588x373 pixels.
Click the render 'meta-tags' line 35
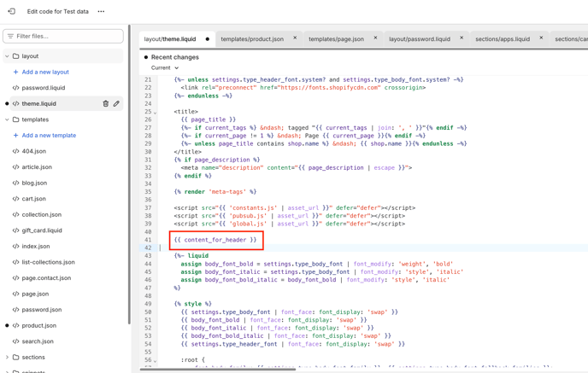pos(215,192)
